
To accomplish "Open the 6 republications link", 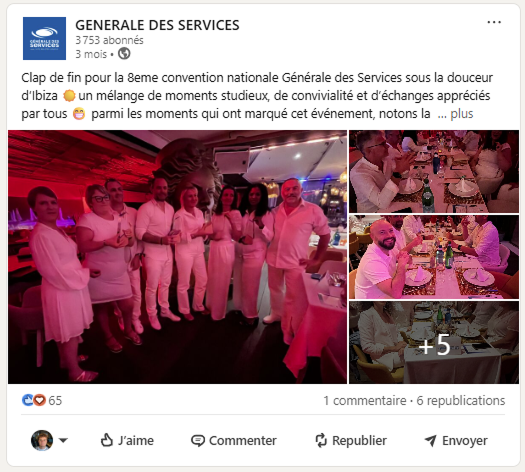I will click(x=461, y=400).
